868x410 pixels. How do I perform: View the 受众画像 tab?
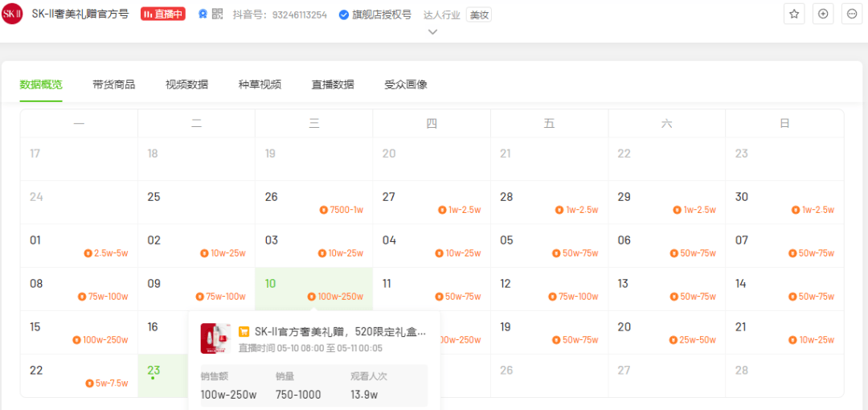coord(406,84)
